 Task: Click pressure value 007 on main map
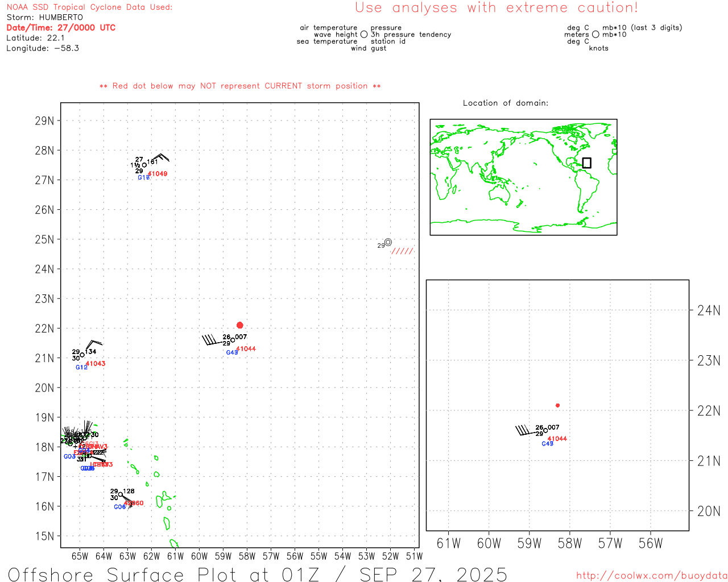(241, 337)
